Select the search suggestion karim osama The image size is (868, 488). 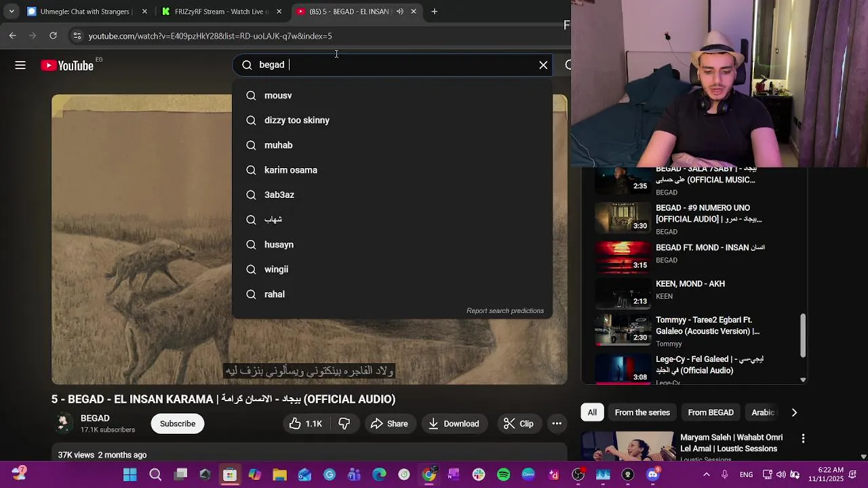(393, 170)
